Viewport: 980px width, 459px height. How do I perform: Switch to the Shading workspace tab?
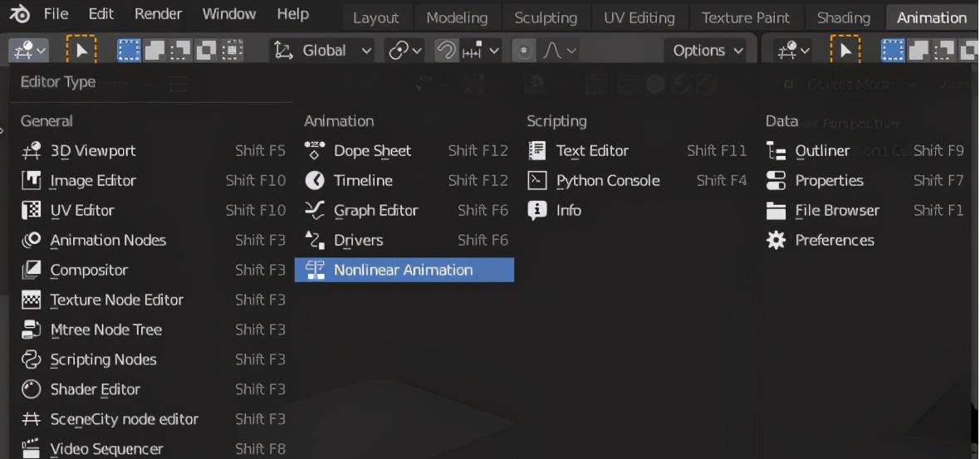(844, 18)
